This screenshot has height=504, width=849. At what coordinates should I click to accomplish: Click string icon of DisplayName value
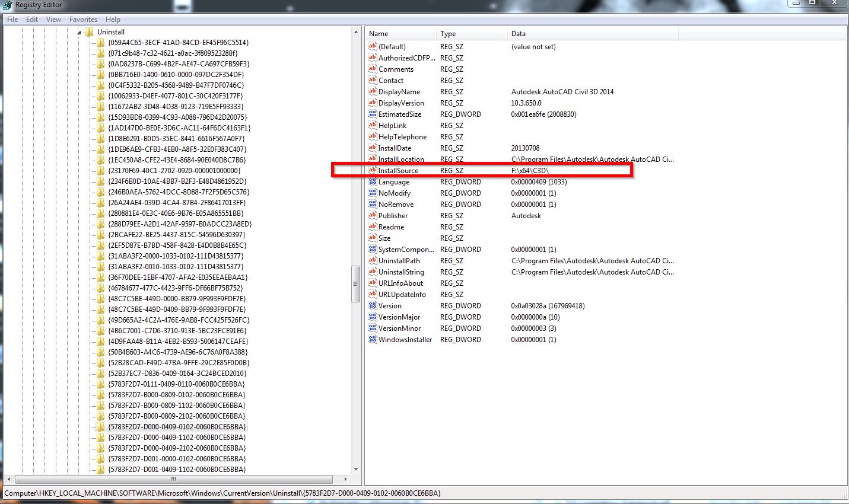tap(373, 91)
